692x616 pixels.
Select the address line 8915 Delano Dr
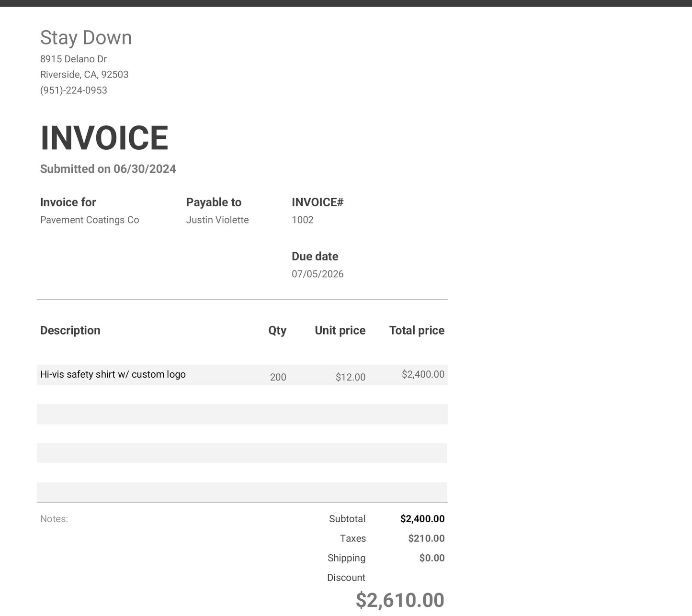[73, 59]
